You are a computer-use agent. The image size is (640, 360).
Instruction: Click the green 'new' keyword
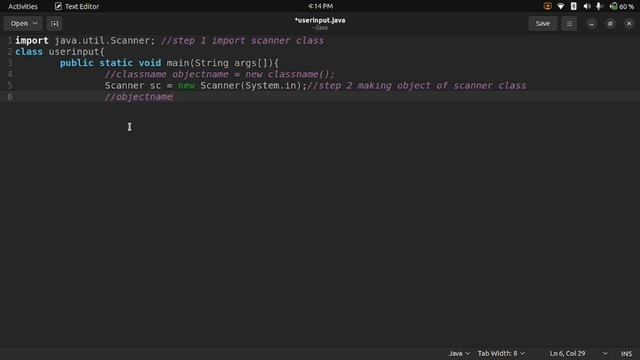coord(187,86)
